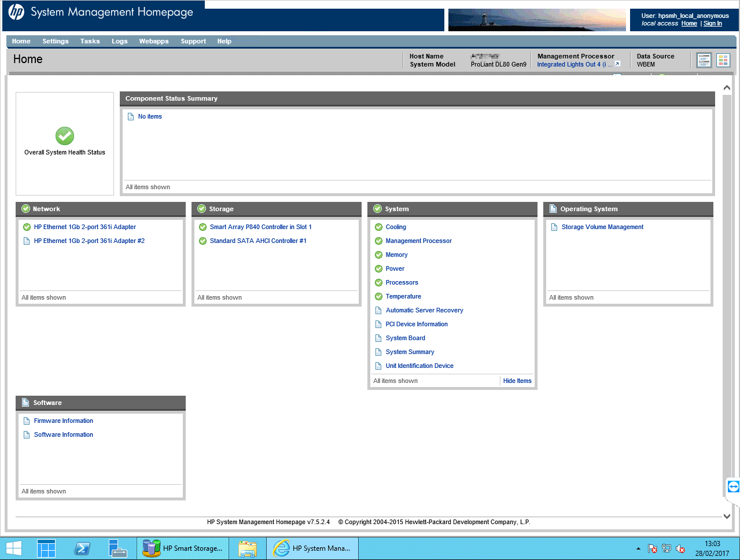Click the local access Home link
This screenshot has width=740, height=560.
click(689, 23)
